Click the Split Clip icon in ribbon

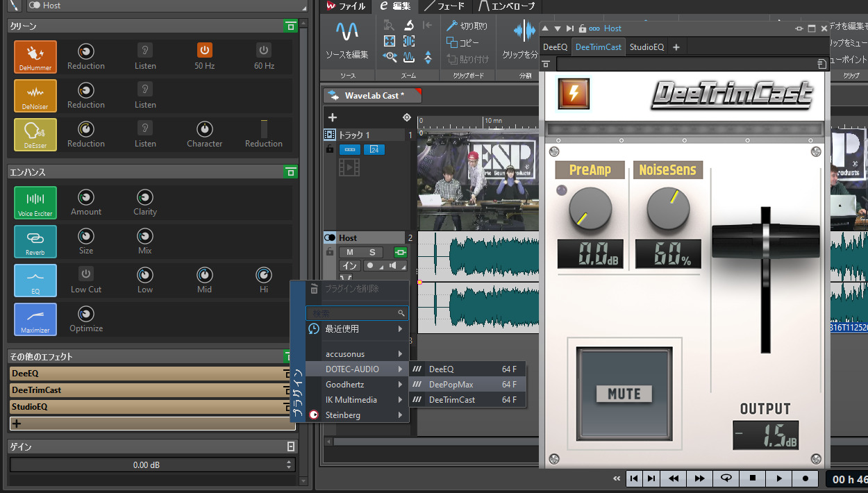(x=526, y=32)
